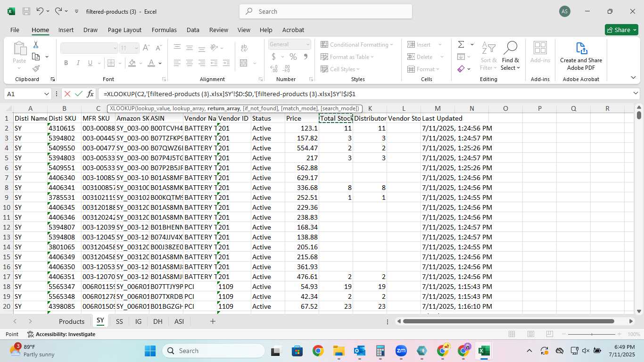Select the Products sheet tab
The image size is (644, 362).
tap(72, 321)
